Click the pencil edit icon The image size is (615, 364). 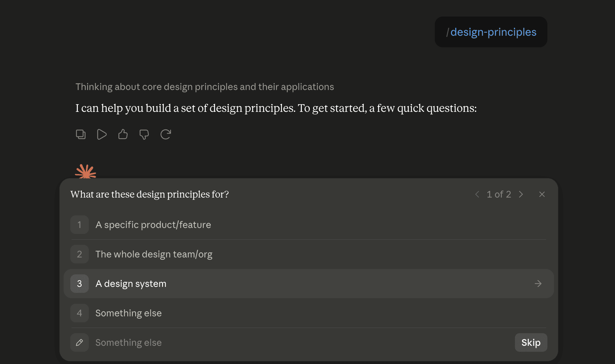80,342
